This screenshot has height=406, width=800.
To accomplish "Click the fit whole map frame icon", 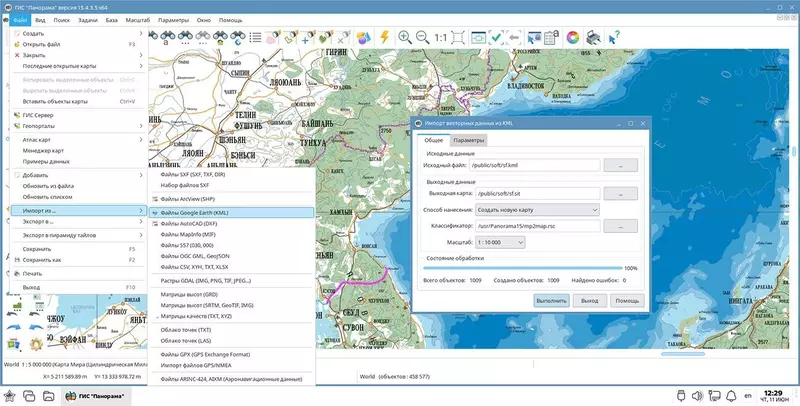I will 458,37.
